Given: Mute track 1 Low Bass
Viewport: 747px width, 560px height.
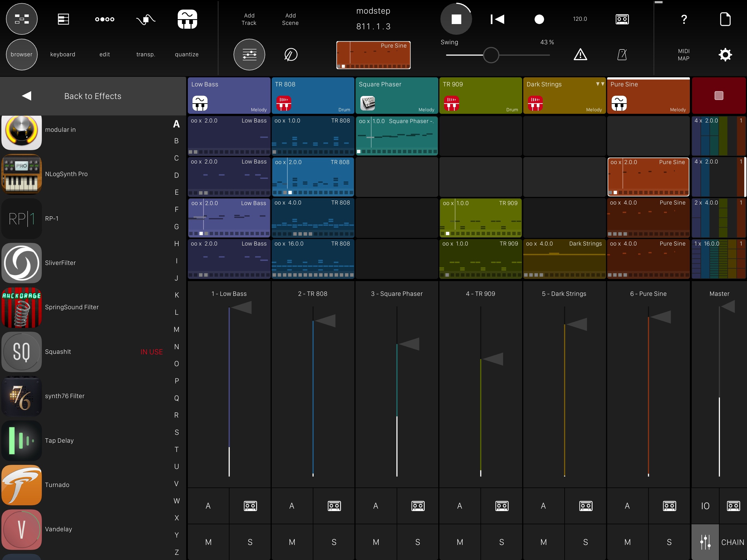Looking at the screenshot, I should (208, 542).
